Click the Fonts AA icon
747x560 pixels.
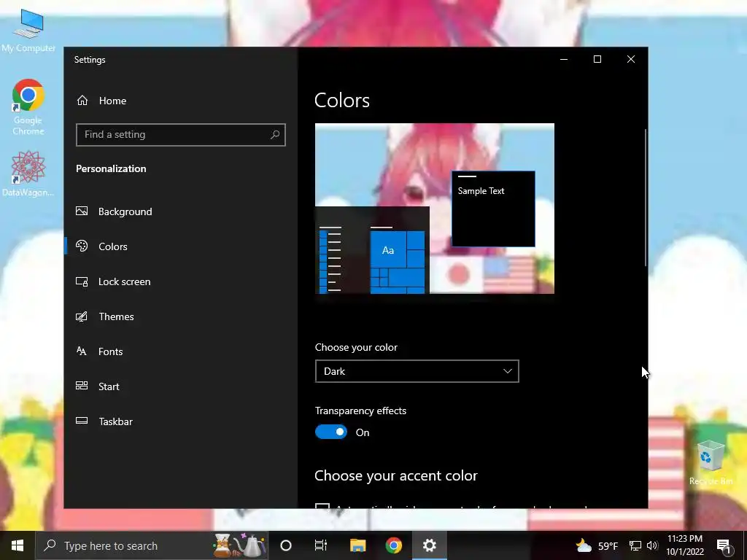pos(82,351)
